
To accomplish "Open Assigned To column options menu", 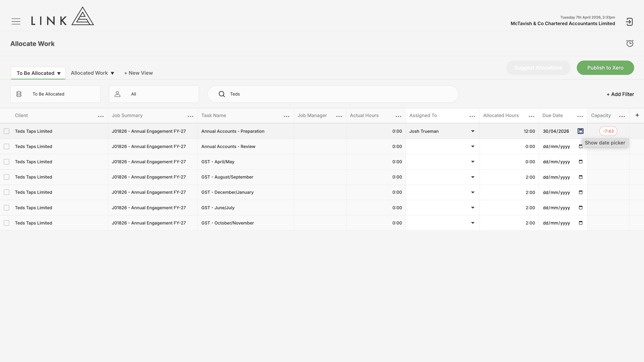I will [472, 116].
